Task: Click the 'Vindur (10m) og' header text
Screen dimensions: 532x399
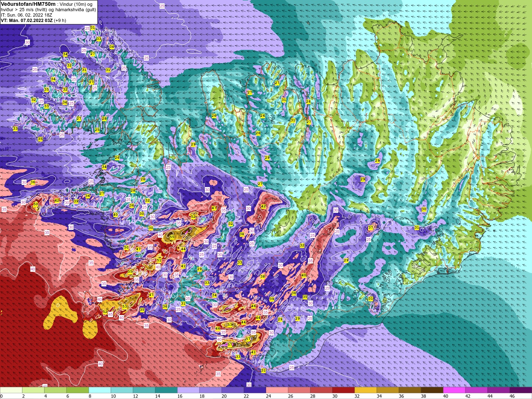Action: (76, 4)
